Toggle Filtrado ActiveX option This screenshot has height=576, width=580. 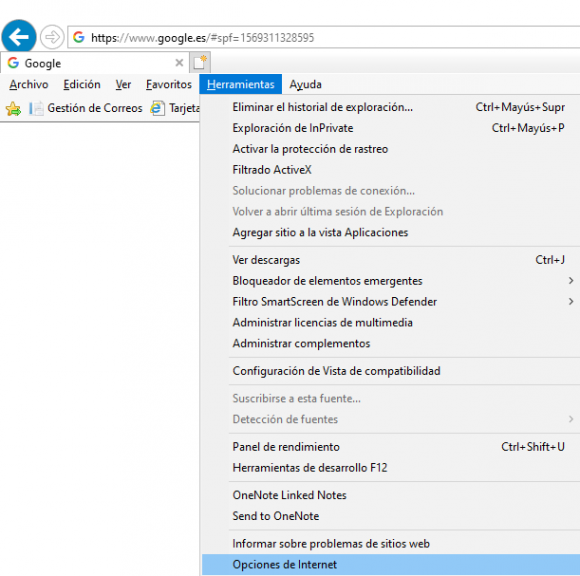point(391,170)
